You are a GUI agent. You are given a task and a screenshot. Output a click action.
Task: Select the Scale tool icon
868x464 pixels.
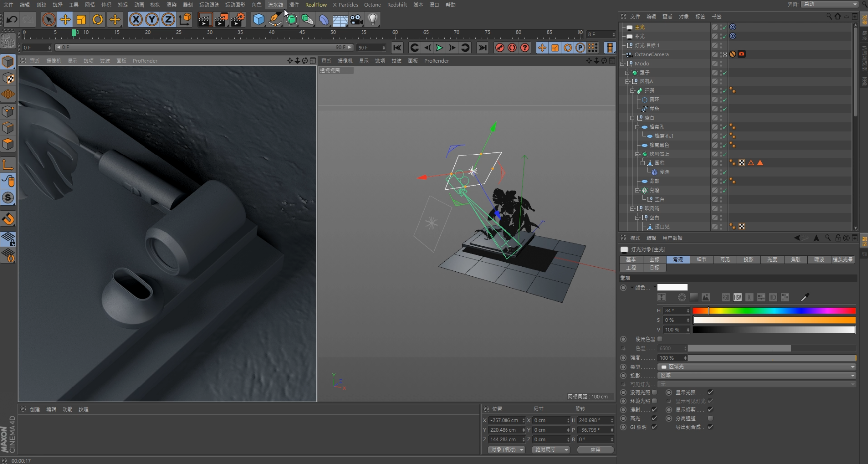tap(81, 19)
